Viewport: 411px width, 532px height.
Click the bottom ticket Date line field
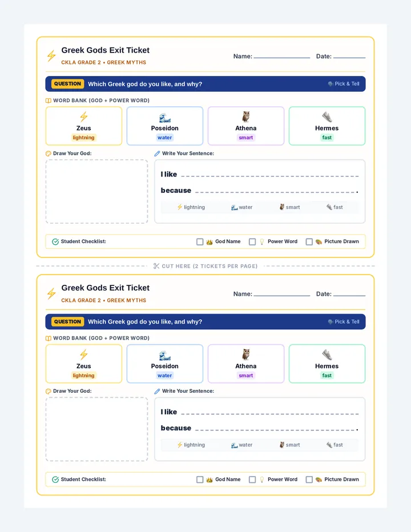(x=349, y=294)
